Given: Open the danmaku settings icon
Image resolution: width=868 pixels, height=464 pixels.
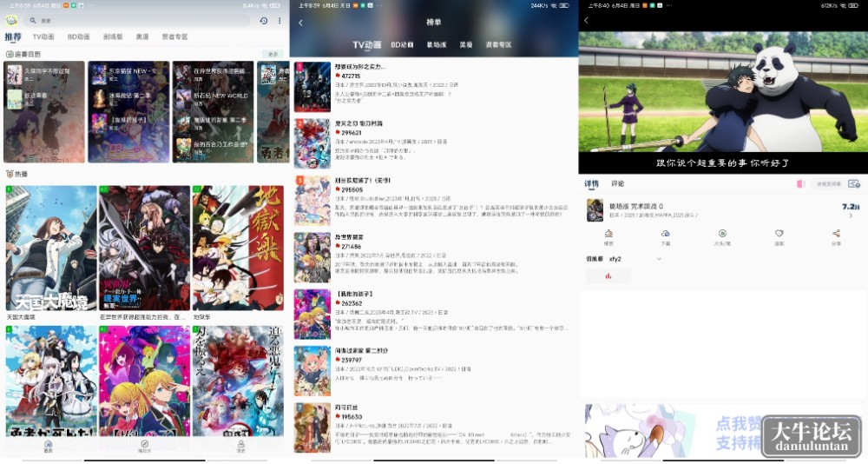Looking at the screenshot, I should coord(853,183).
